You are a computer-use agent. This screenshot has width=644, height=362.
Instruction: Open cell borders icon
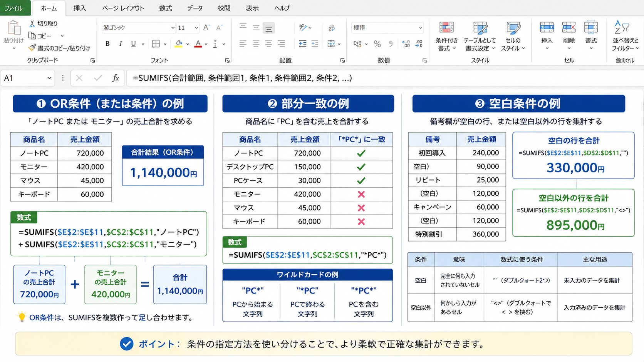coord(156,44)
